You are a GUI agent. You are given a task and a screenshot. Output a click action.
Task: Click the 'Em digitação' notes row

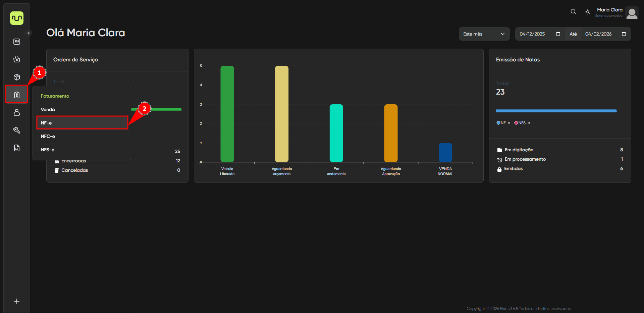tap(519, 150)
